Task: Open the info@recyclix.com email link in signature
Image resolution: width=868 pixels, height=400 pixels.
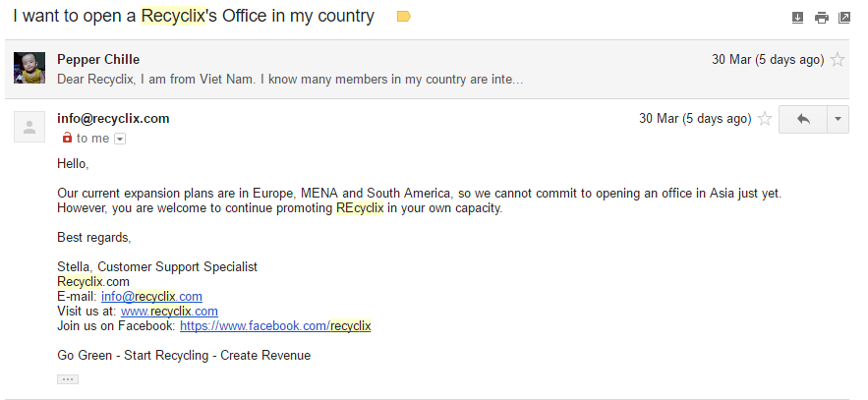Action: (151, 297)
